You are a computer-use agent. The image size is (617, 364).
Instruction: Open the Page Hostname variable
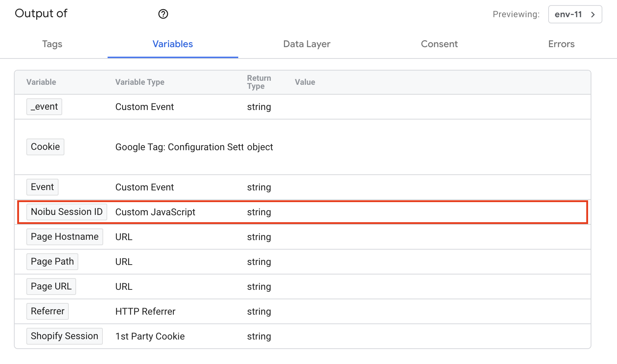[65, 237]
